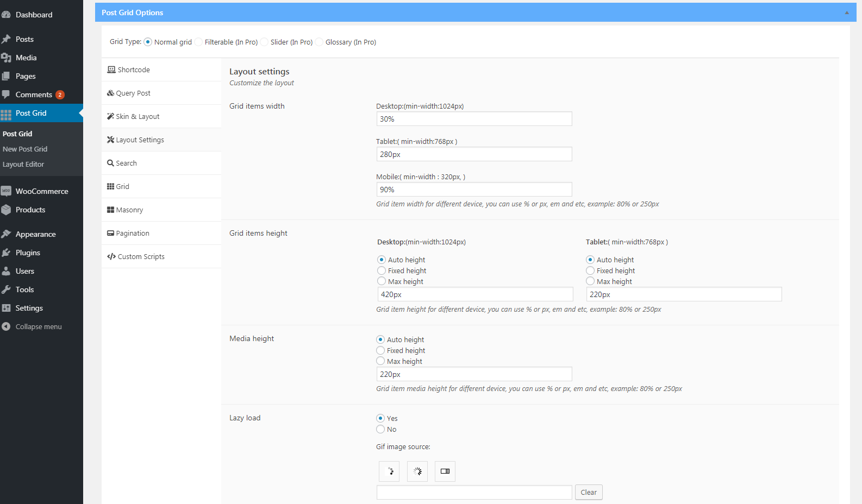
Task: Click the Collapse menu arrow icon
Action: click(x=6, y=326)
